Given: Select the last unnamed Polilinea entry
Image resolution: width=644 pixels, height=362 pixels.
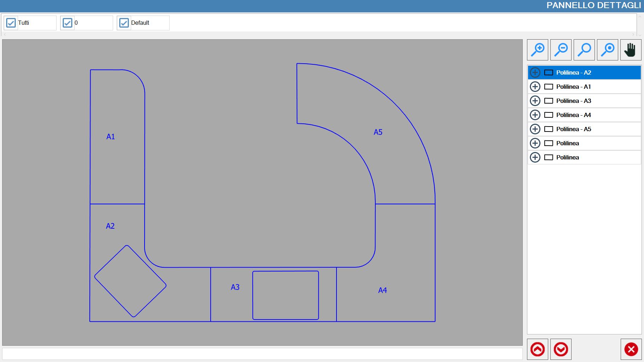Looking at the screenshot, I should [584, 157].
